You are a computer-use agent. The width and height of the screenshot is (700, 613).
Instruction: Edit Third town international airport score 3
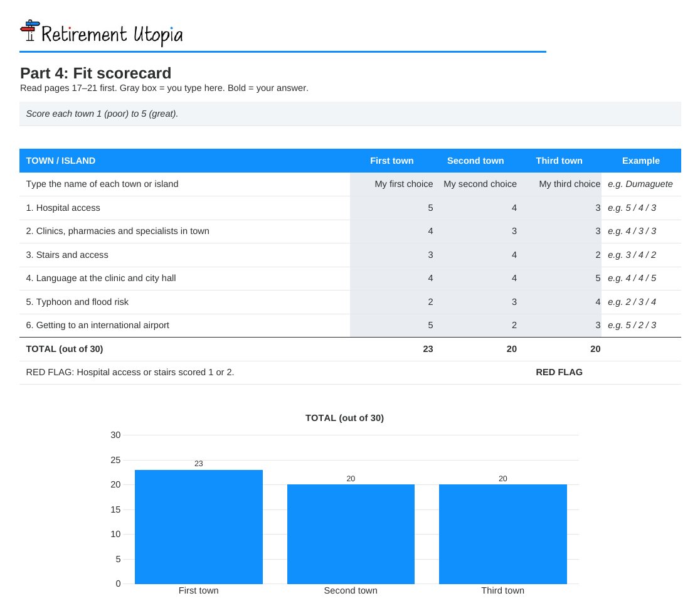(559, 326)
